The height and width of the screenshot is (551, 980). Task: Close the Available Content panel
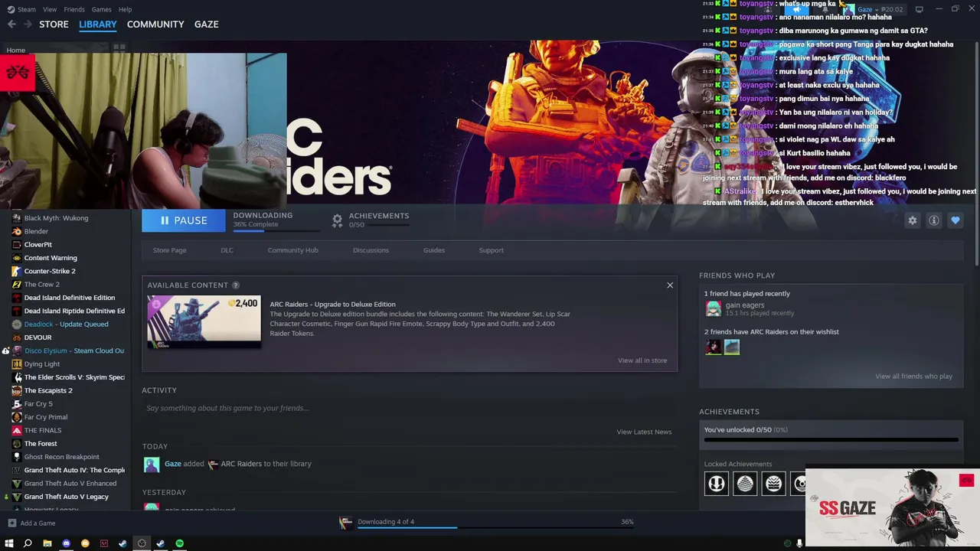click(x=670, y=285)
